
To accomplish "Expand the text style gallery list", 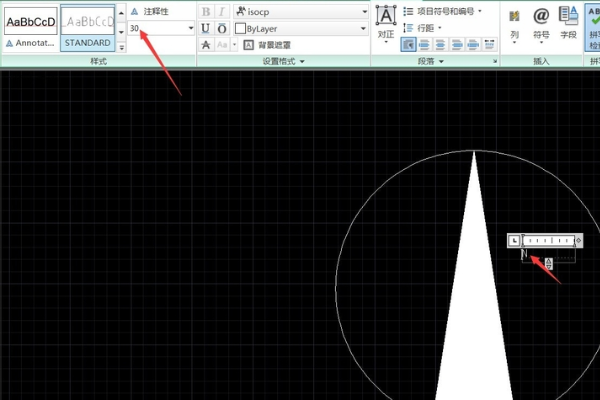I will [122, 45].
